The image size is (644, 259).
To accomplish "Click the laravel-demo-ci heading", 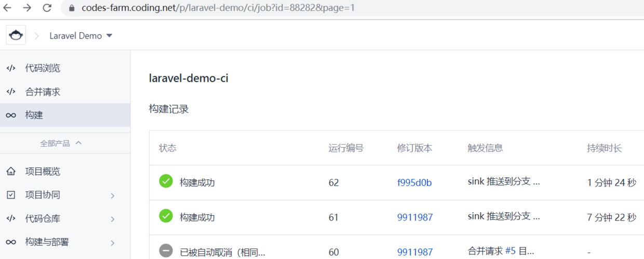I will pos(189,79).
